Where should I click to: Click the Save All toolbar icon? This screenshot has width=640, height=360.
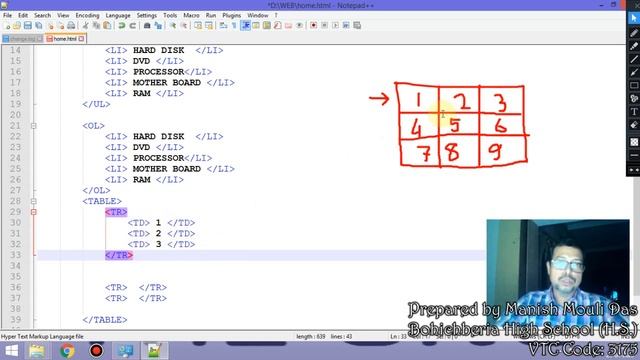point(39,25)
